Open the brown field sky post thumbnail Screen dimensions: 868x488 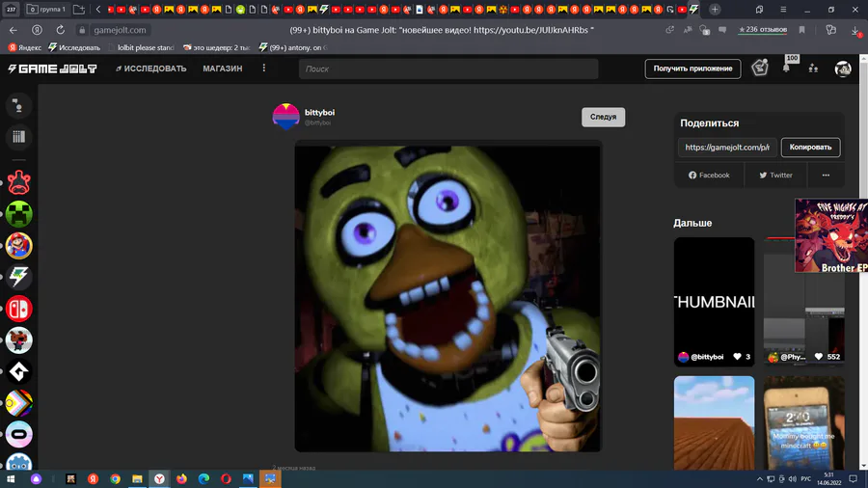tap(714, 422)
